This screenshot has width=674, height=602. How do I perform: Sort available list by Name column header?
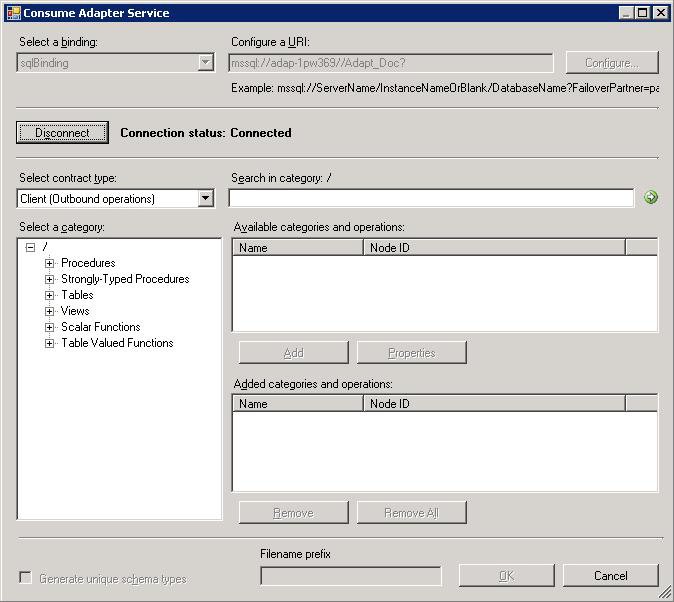(x=298, y=248)
